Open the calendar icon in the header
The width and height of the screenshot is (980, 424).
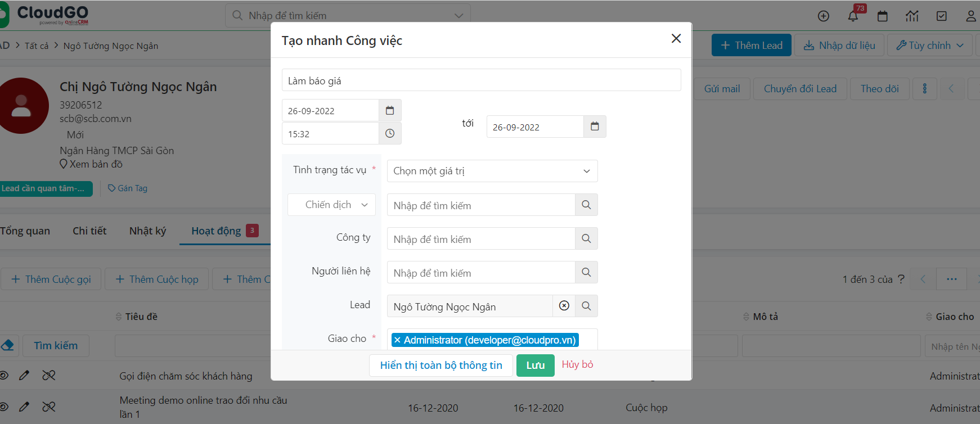point(883,16)
